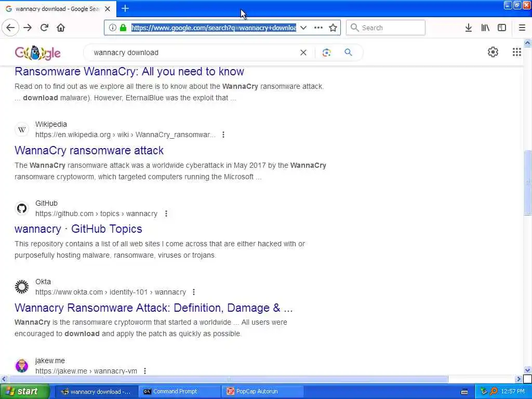Open more options for the Okta result

(x=194, y=292)
